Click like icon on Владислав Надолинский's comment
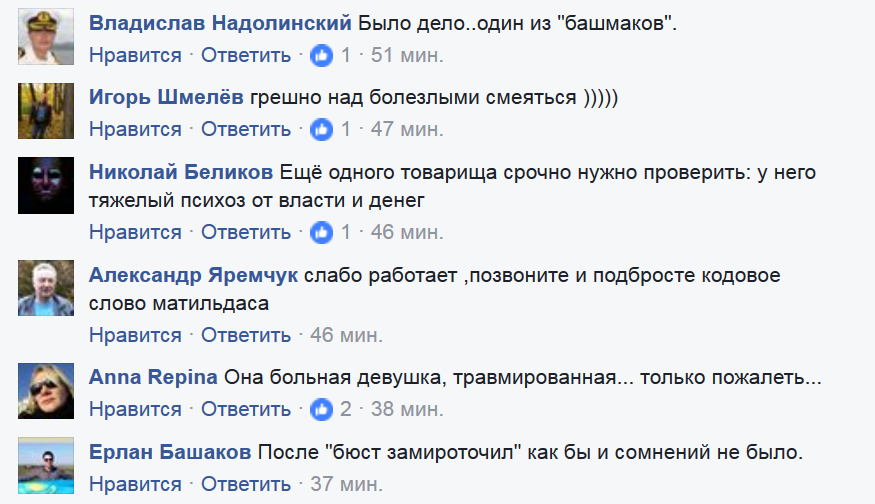This screenshot has height=504, width=875. click(x=321, y=55)
